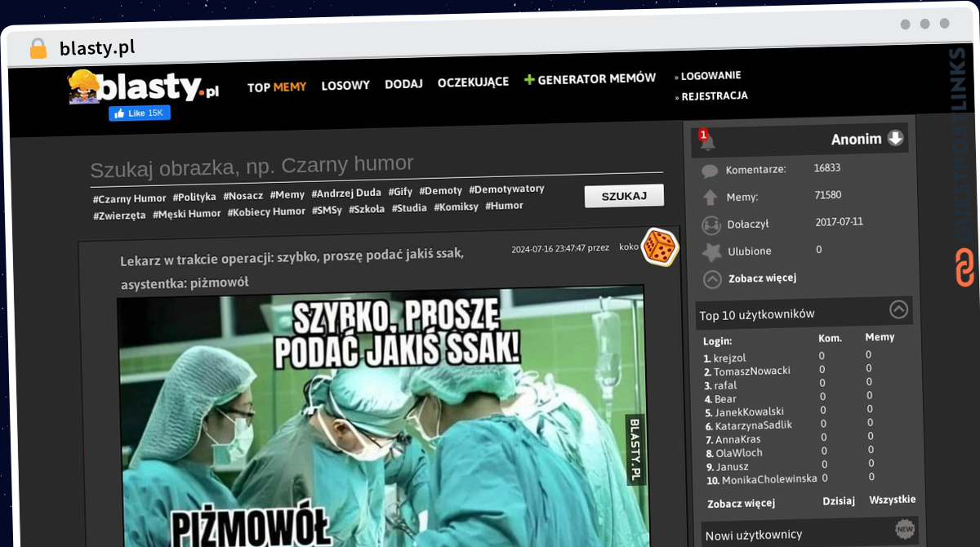Collapse the Top 10 użytkowników panel
This screenshot has height=547, width=980.
(898, 309)
